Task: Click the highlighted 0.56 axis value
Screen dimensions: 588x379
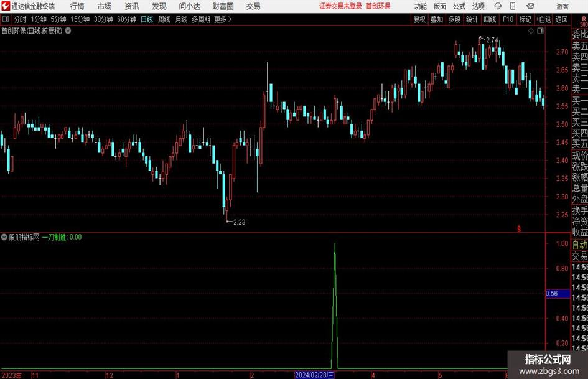Action: click(x=558, y=294)
